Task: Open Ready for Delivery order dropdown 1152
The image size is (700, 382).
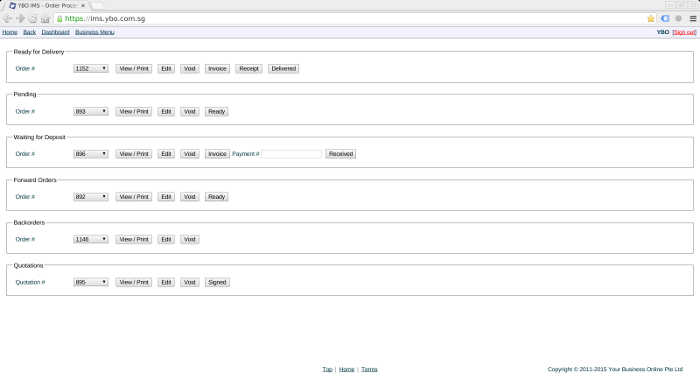Action: coord(91,69)
